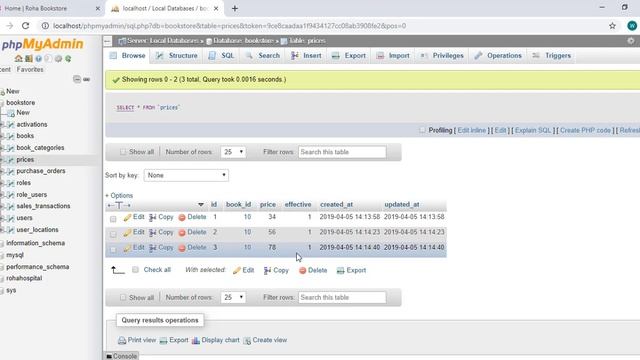
Task: Open the Sort by key dropdown
Action: tap(186, 175)
